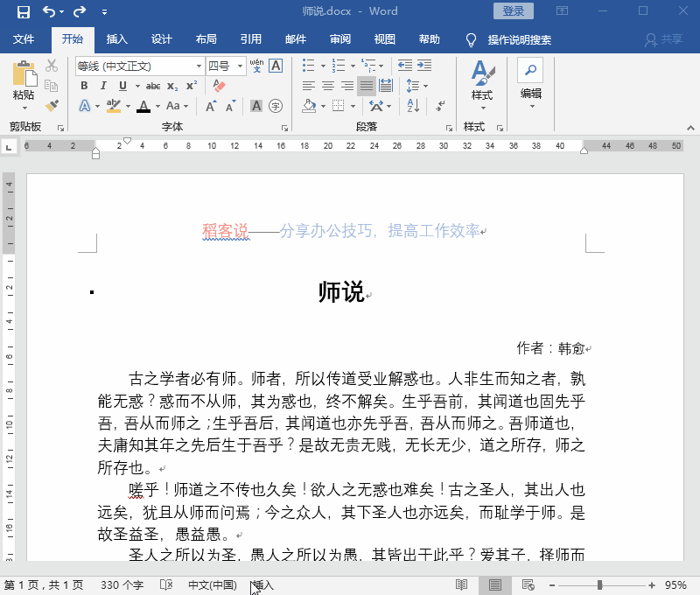The width and height of the screenshot is (700, 595).
Task: Open Quick Access Toolbar customization arrow
Action: [x=104, y=12]
